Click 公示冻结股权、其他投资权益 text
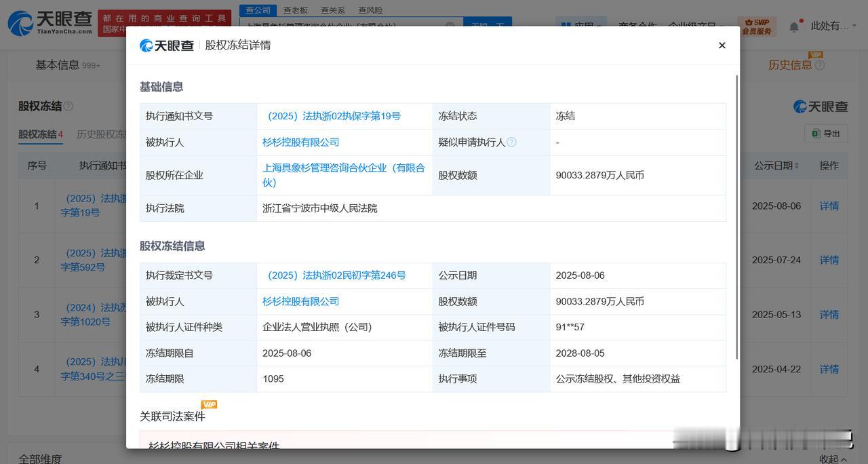The image size is (868, 464). (618, 379)
